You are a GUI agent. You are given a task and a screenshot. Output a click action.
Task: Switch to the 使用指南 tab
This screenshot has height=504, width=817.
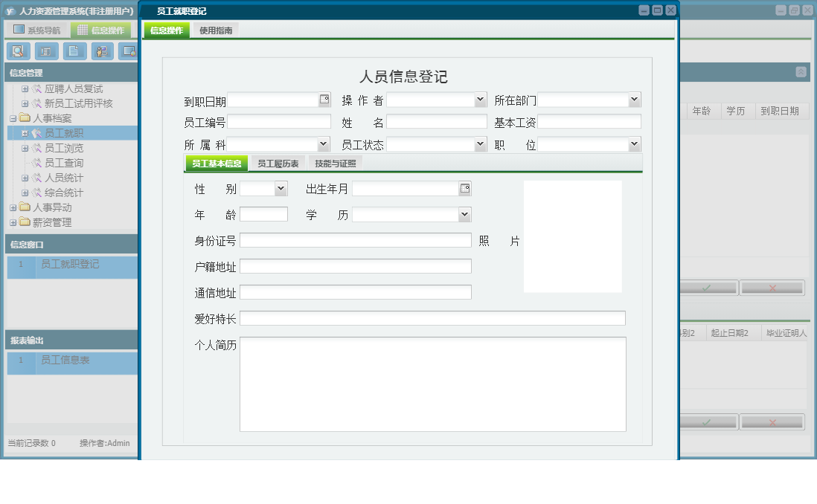(215, 31)
